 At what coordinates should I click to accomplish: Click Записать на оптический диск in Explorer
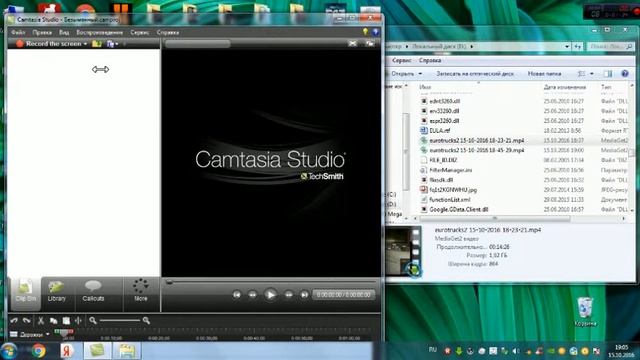tap(475, 74)
